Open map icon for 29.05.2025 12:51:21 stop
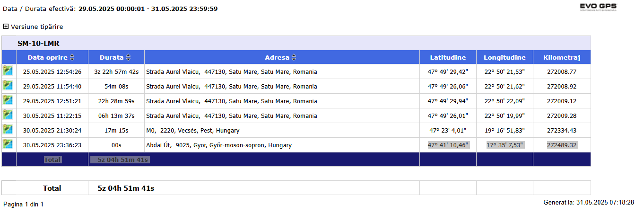The width and height of the screenshot is (644, 214). (x=7, y=100)
